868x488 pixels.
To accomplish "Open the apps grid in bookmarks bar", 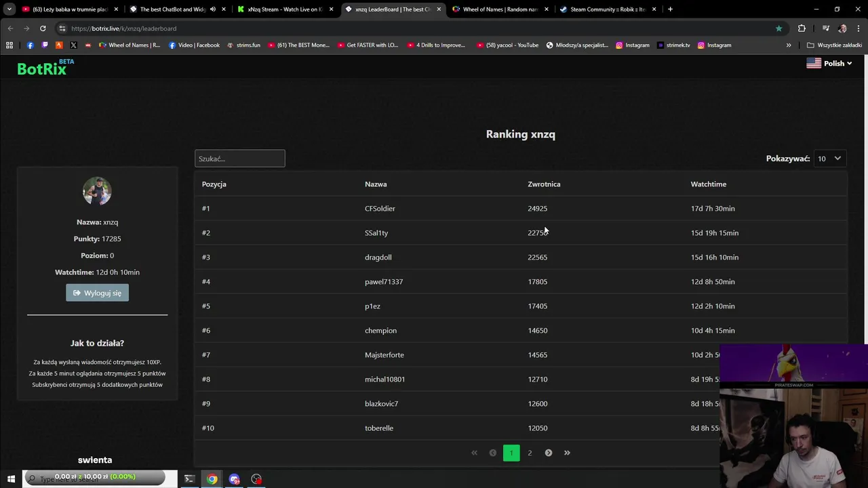I will coord(9,45).
